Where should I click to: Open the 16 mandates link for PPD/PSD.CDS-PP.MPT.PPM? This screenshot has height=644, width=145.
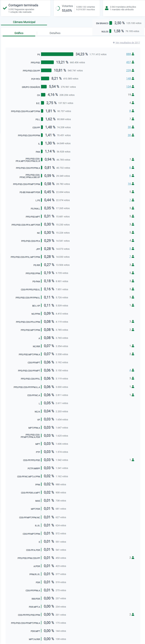click(129, 184)
